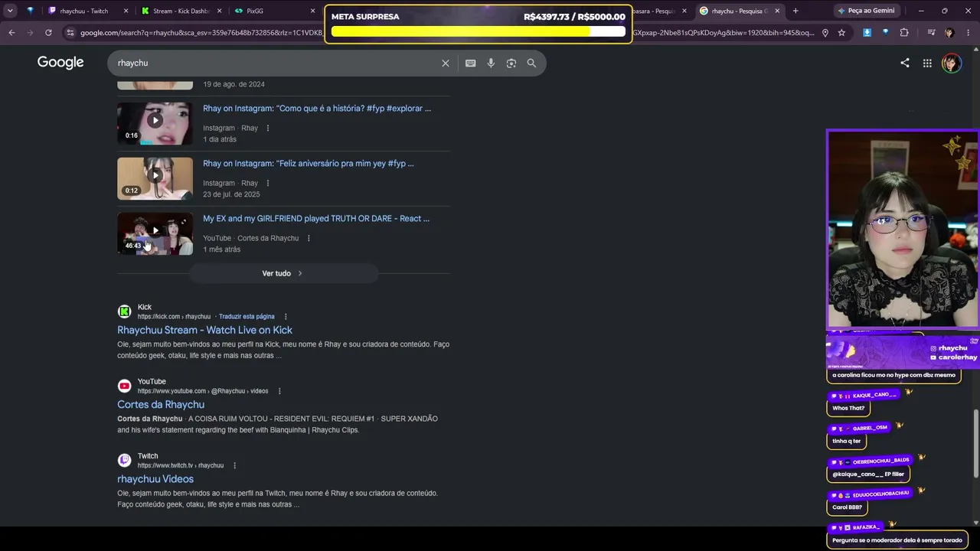The width and height of the screenshot is (980, 551).
Task: Click the Google logo
Action: [x=60, y=63]
